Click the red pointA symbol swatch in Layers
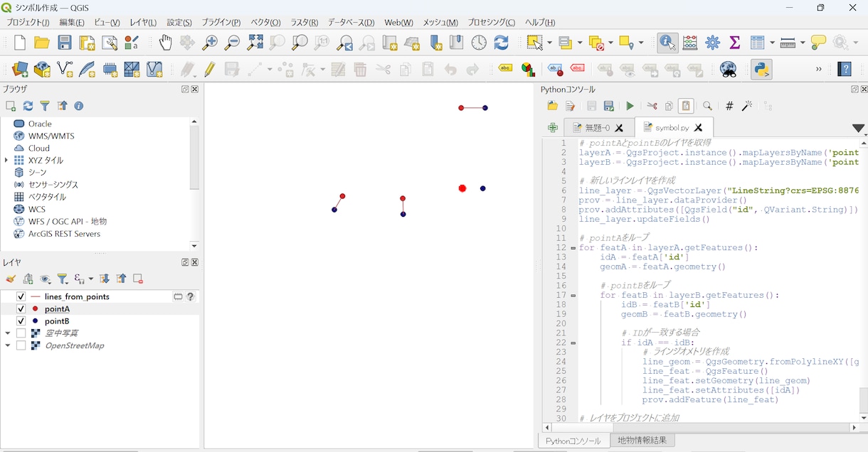 (34, 309)
